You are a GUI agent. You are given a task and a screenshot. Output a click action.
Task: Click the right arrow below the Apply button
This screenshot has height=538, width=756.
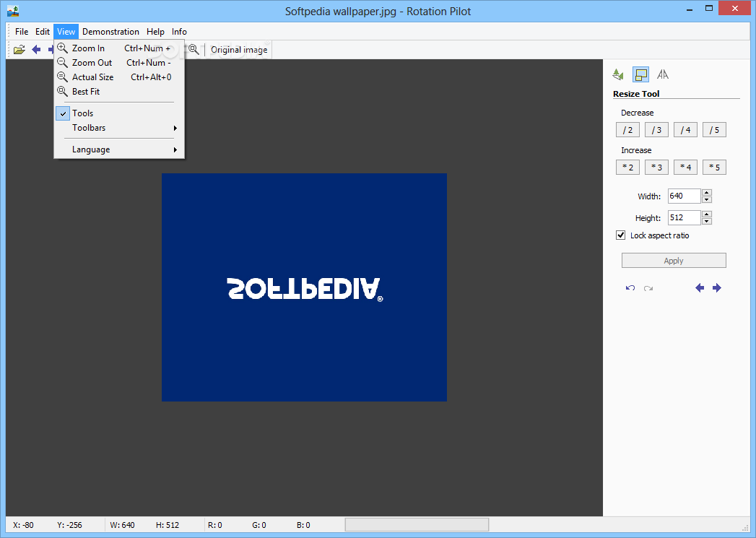tap(717, 288)
